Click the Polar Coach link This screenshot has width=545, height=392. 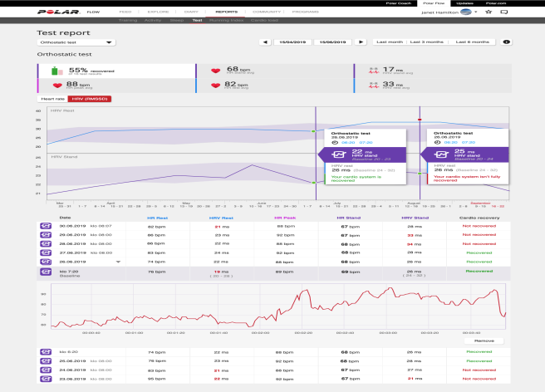(397, 3)
